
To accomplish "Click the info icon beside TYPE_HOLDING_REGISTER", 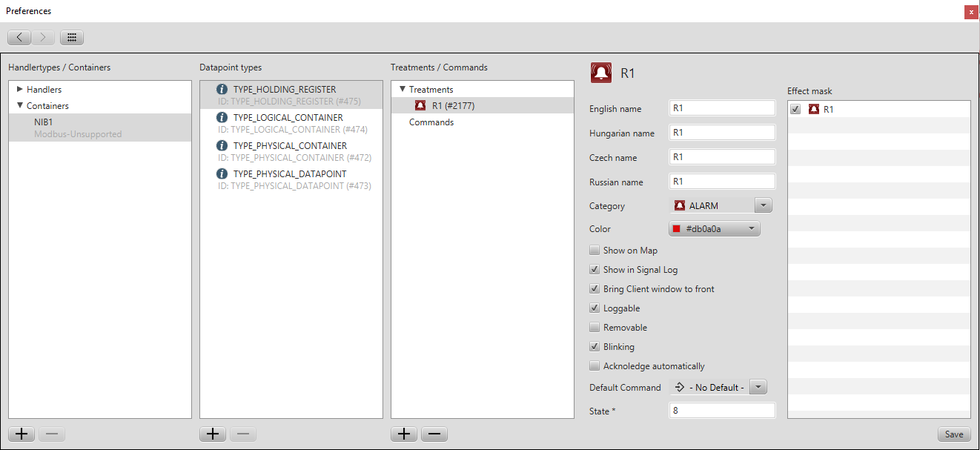I will point(222,90).
